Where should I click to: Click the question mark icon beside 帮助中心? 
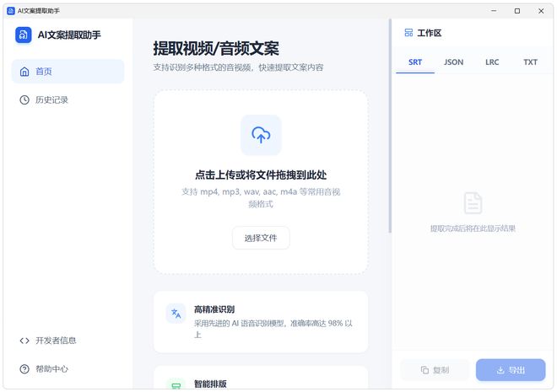24,369
